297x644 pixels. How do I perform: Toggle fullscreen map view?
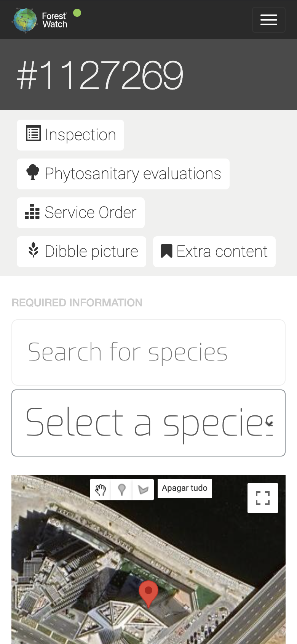[263, 498]
